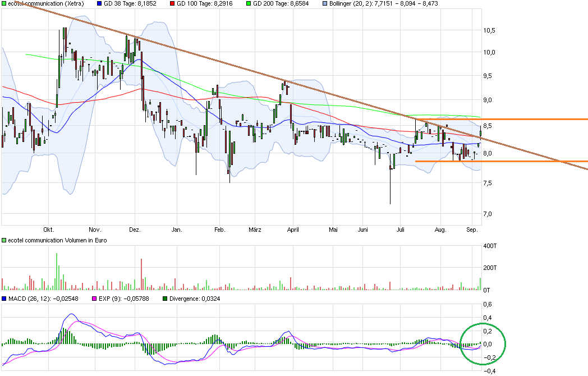Viewport: 588px width, 376px height.
Task: Click the blue GD 38 Tage legend swatch
Action: [x=99, y=3]
